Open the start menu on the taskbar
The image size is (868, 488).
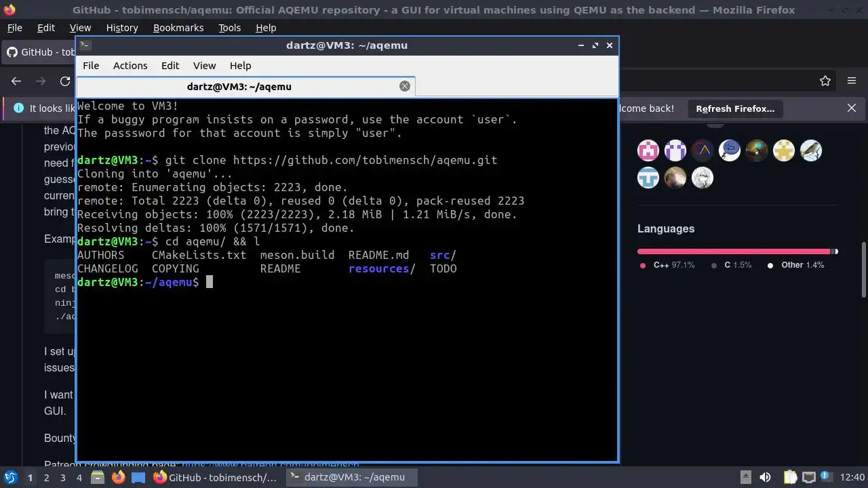(10, 477)
